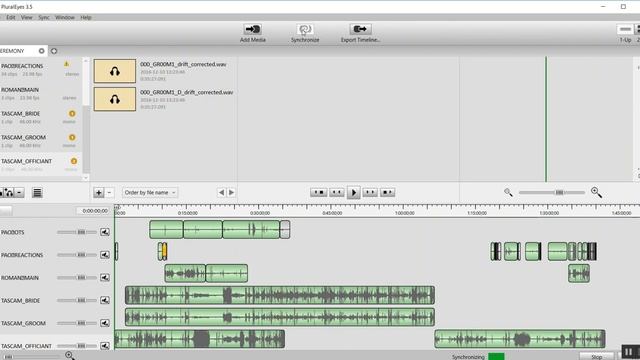Click the pause icon at bottom right
This screenshot has width=640, height=360.
629,352
